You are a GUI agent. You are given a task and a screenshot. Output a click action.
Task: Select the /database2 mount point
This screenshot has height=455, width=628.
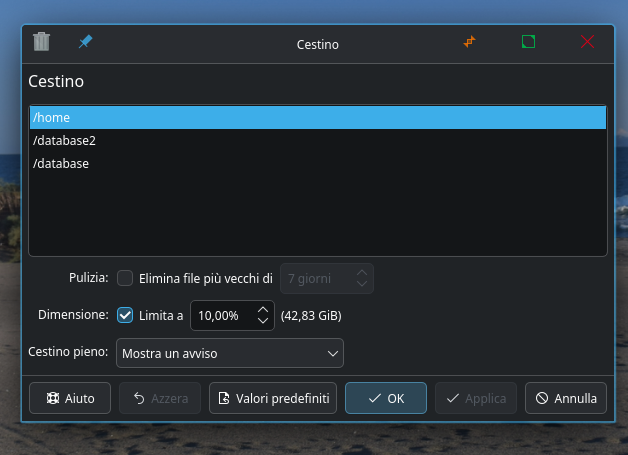pyautogui.click(x=64, y=141)
